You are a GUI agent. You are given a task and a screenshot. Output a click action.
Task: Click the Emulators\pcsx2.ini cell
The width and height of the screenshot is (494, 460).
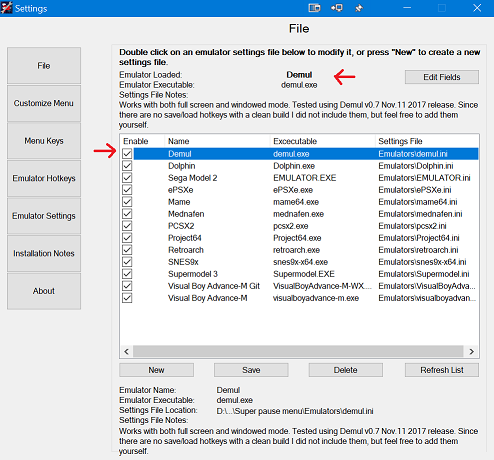pyautogui.click(x=412, y=226)
